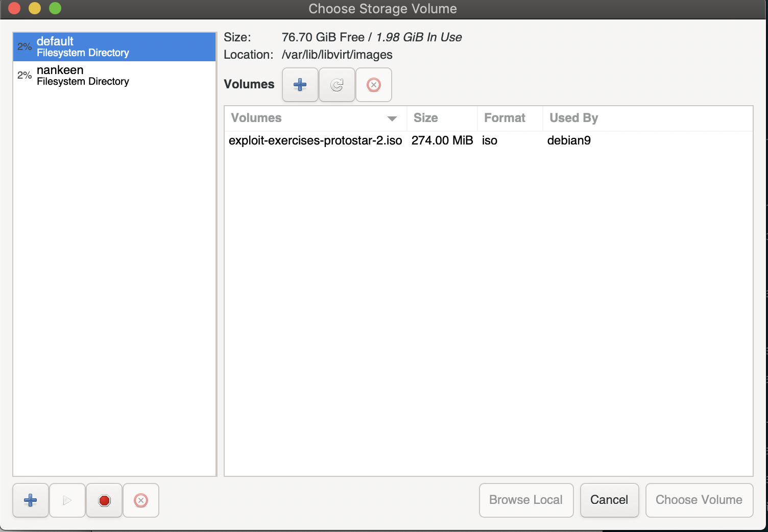Sort by the Format column header

(x=510, y=118)
